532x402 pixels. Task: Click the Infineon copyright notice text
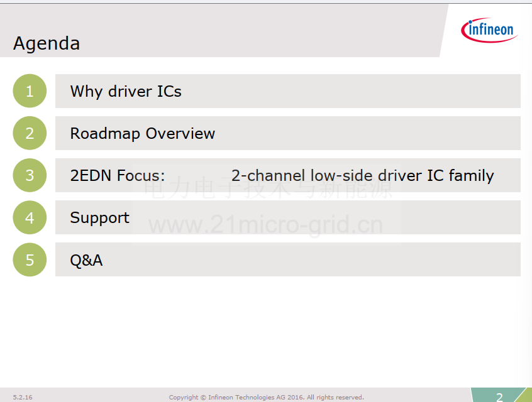coord(267,397)
